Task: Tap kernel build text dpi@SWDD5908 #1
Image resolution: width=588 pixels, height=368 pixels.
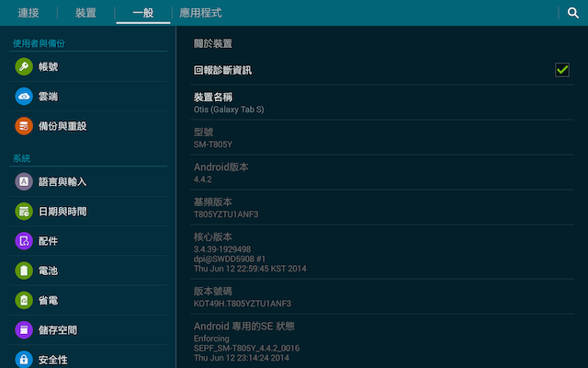Action: point(230,259)
